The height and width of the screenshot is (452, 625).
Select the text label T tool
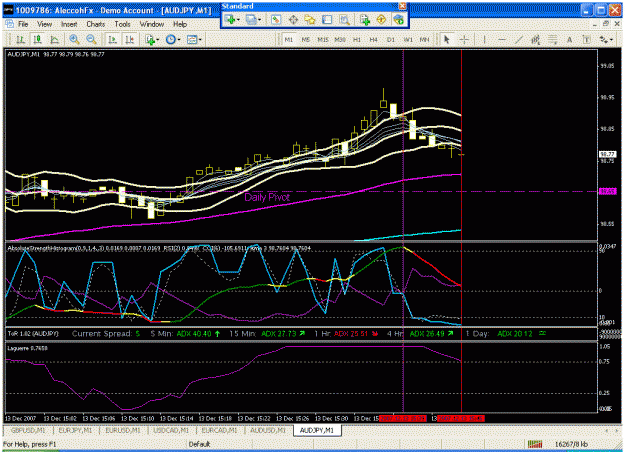(586, 39)
